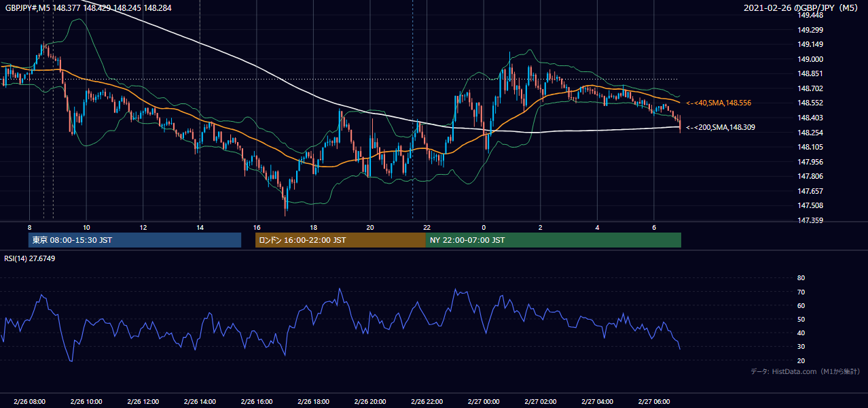Click price level 148.702 on axis
This screenshot has height=408, width=868.
tap(810, 88)
